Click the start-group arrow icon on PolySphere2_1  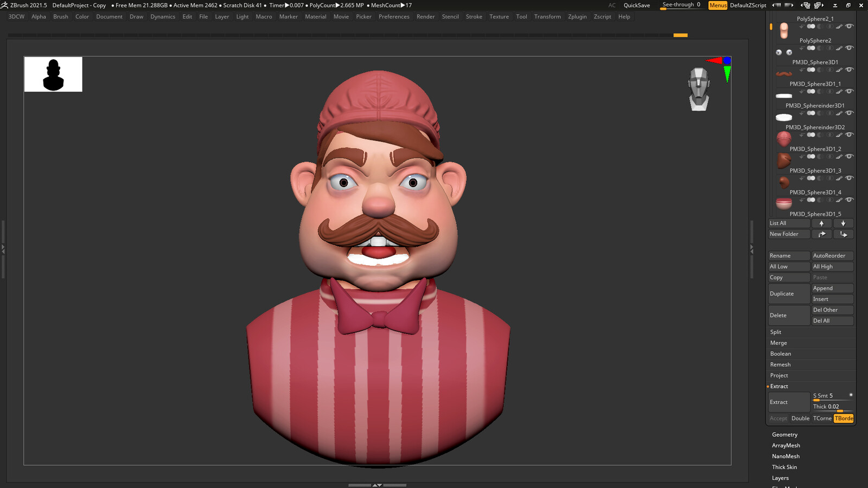802,26
